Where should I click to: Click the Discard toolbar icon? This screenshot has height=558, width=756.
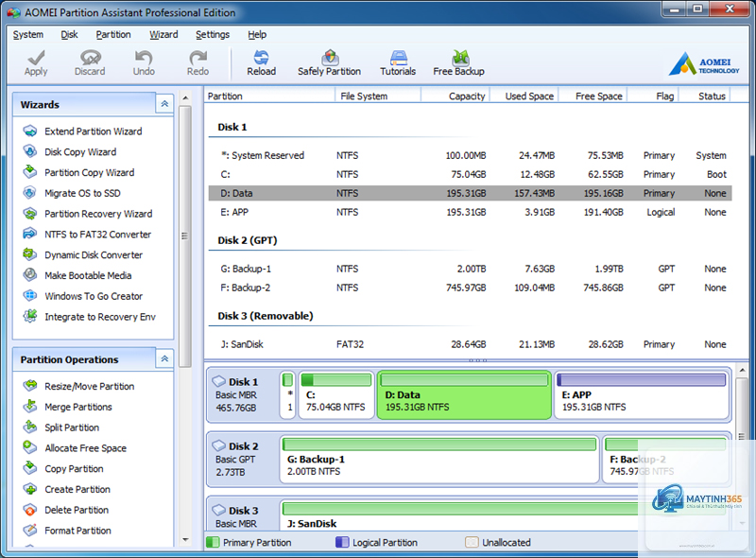[x=90, y=58]
